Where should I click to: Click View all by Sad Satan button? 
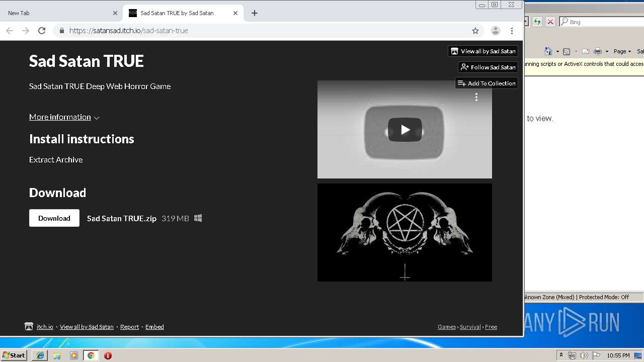483,51
